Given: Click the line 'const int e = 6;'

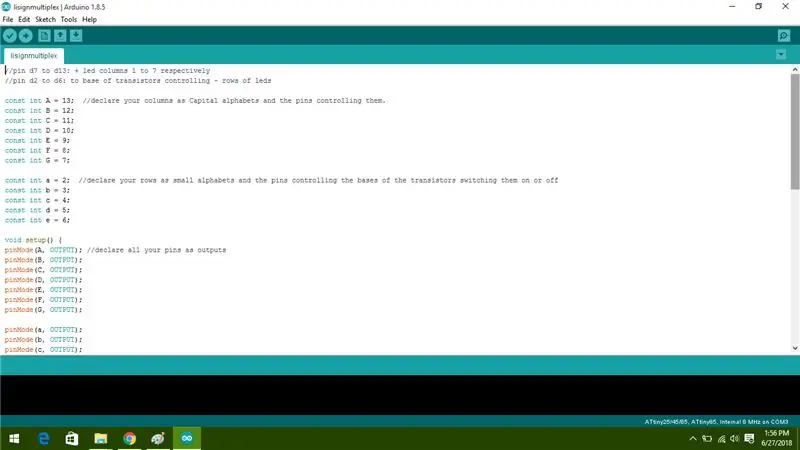Looking at the screenshot, I should tap(37, 220).
